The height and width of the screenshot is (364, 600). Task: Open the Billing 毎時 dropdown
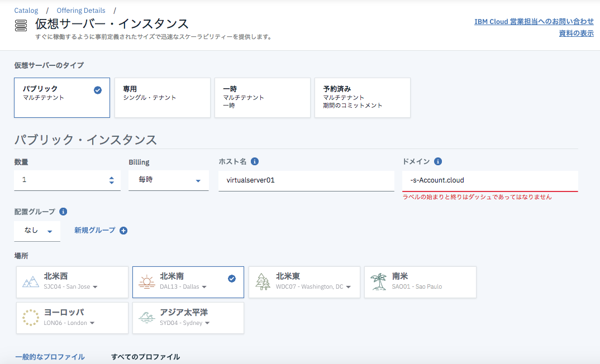point(168,180)
